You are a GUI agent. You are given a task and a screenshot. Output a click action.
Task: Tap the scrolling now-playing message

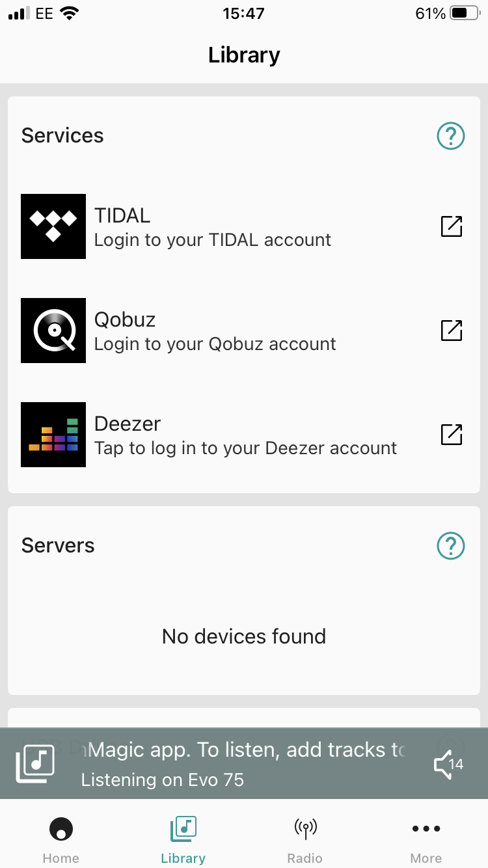247,750
